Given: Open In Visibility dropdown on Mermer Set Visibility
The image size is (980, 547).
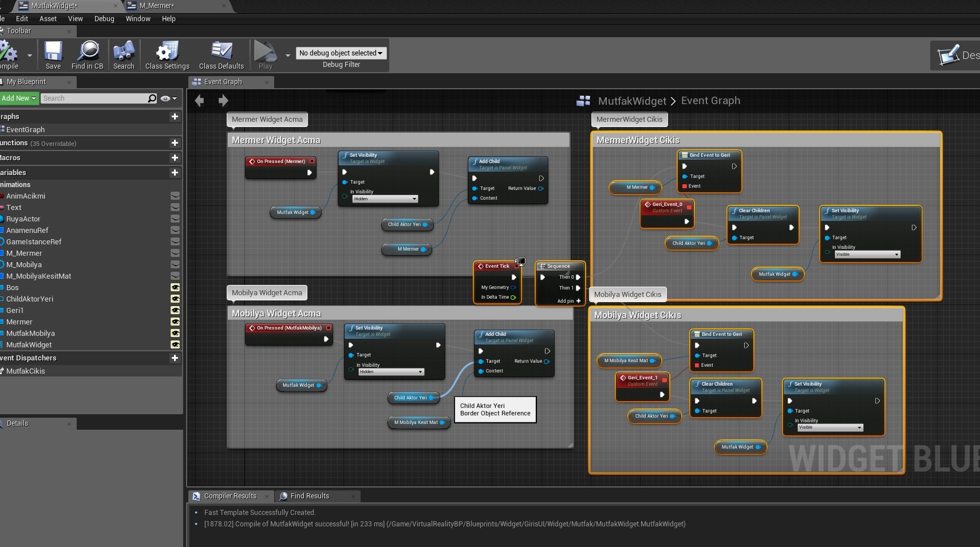Looking at the screenshot, I should click(x=385, y=199).
